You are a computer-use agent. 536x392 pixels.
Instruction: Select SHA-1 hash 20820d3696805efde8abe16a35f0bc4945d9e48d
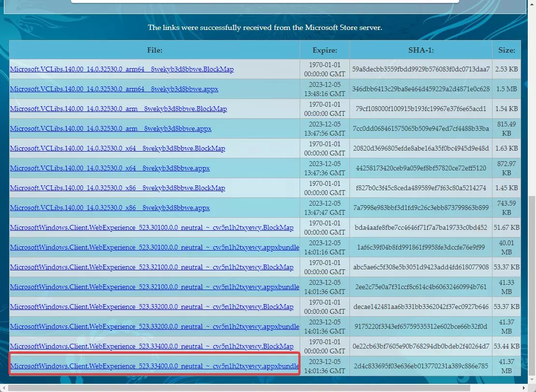tap(421, 148)
